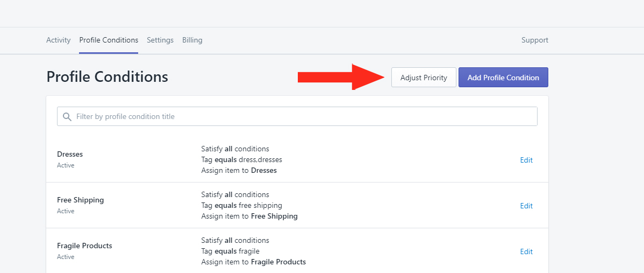644x273 pixels.
Task: Click the magnifier icon in filter box
Action: [67, 117]
